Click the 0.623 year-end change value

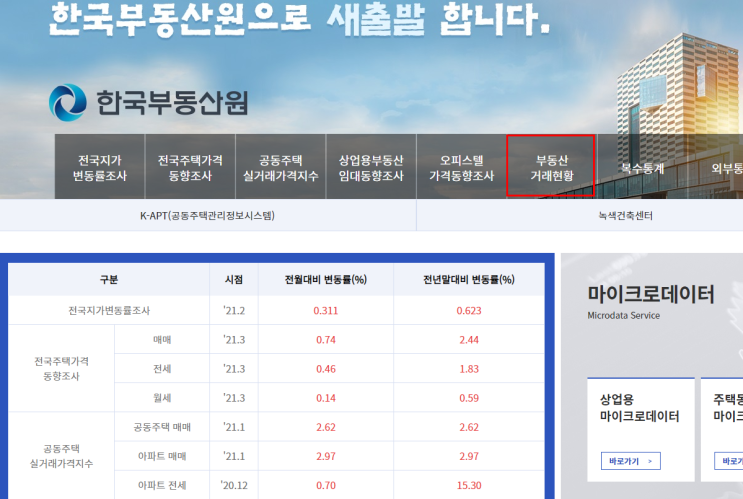click(469, 311)
